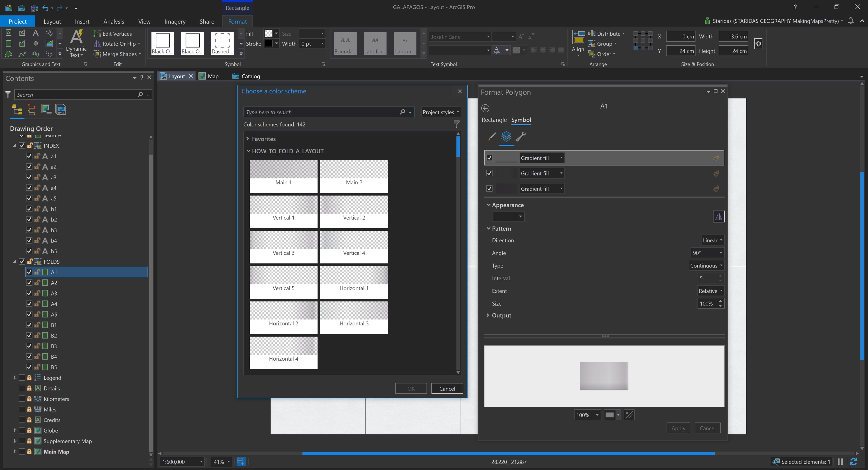Click OK in the color scheme dialog
The width and height of the screenshot is (868, 470).
411,388
